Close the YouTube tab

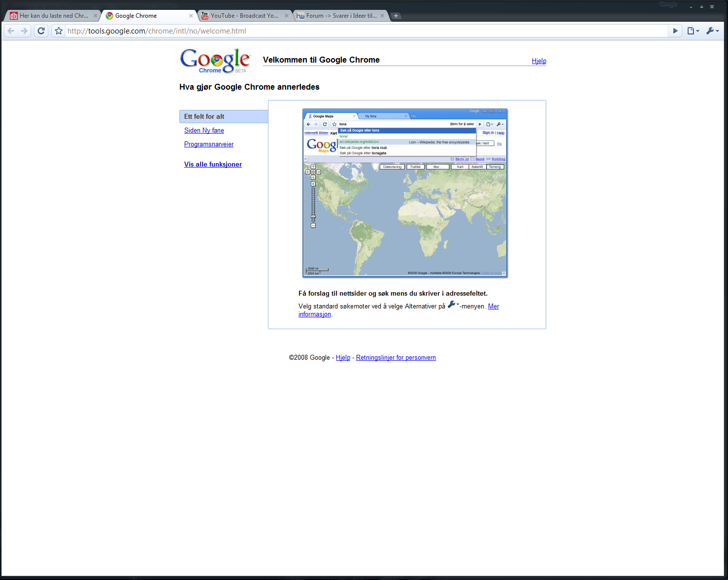point(287,16)
